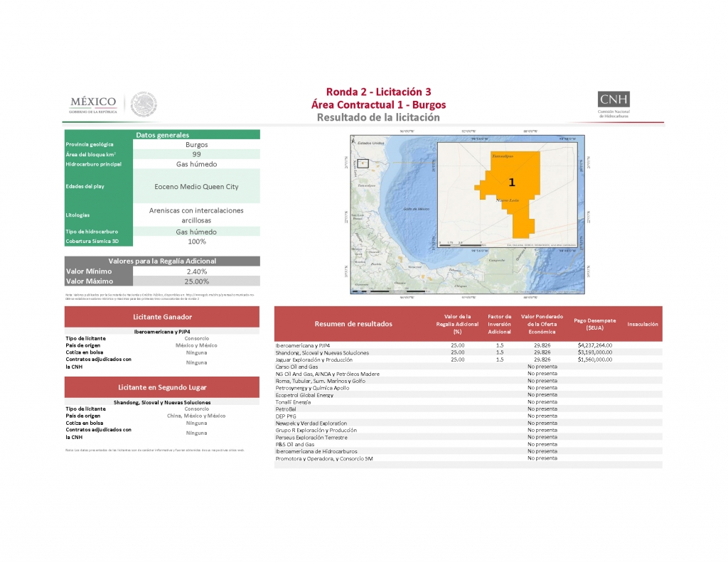Click the Mexican coat of arms emblem
The image size is (728, 562).
coord(144,104)
